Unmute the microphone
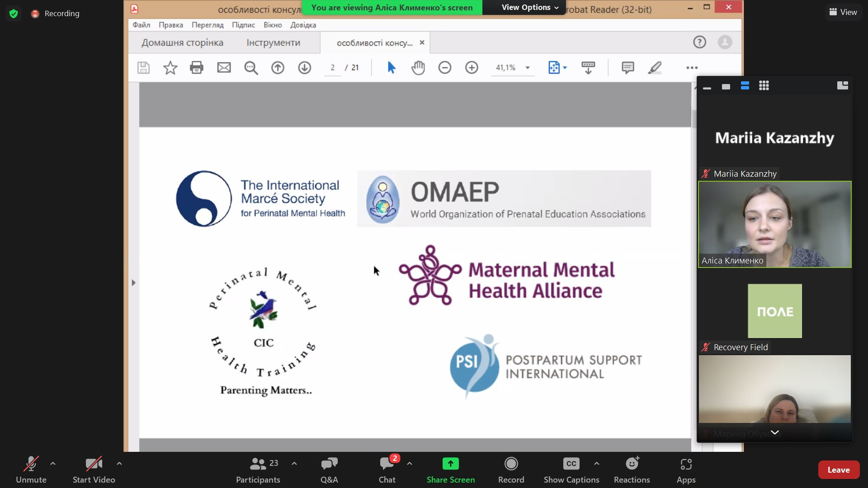The height and width of the screenshot is (488, 868). [31, 470]
